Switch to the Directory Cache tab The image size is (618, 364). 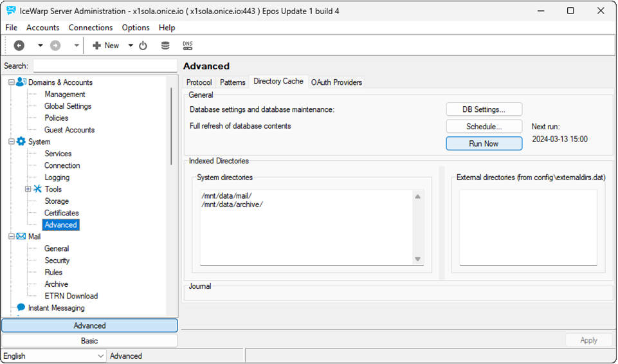click(x=278, y=81)
